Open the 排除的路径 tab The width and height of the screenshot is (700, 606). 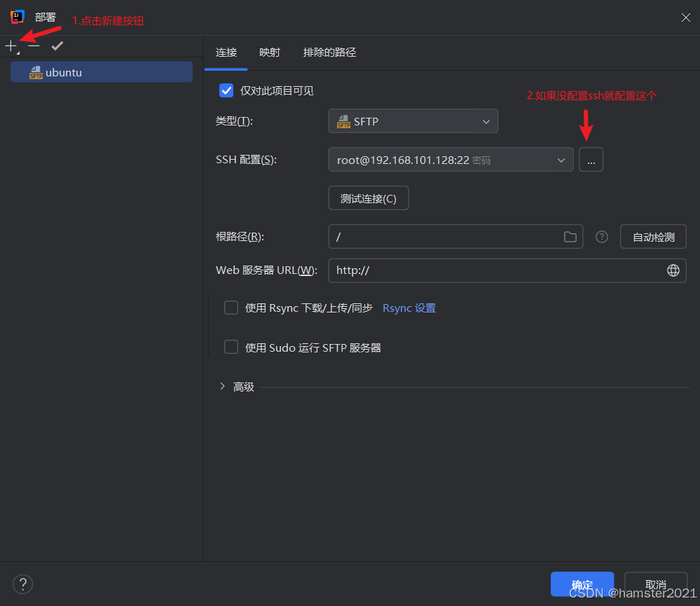click(x=329, y=53)
